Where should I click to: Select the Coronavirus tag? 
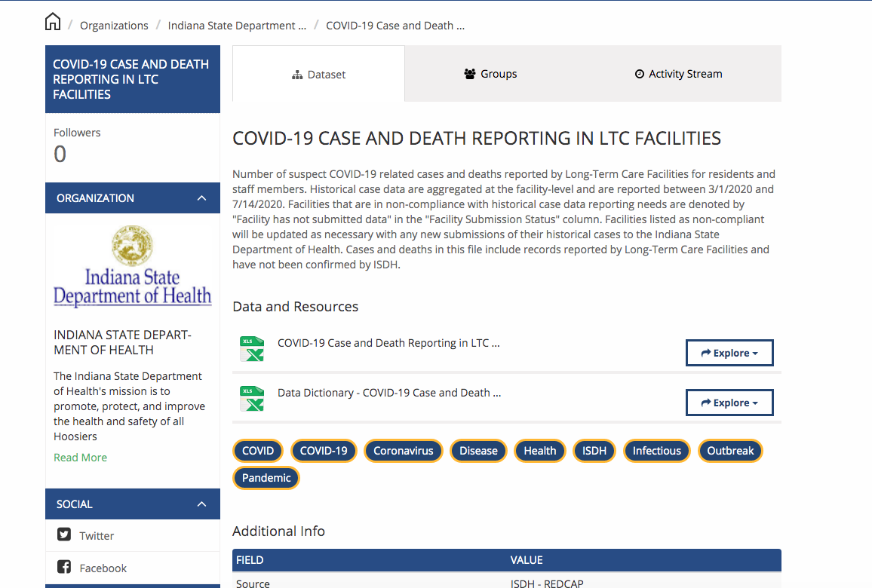point(404,451)
